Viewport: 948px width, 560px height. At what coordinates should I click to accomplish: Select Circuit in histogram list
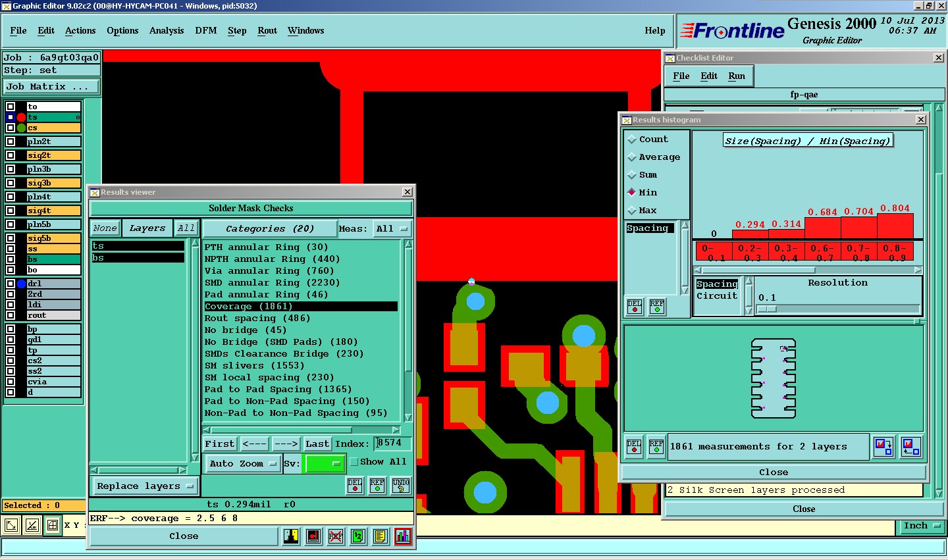[718, 296]
